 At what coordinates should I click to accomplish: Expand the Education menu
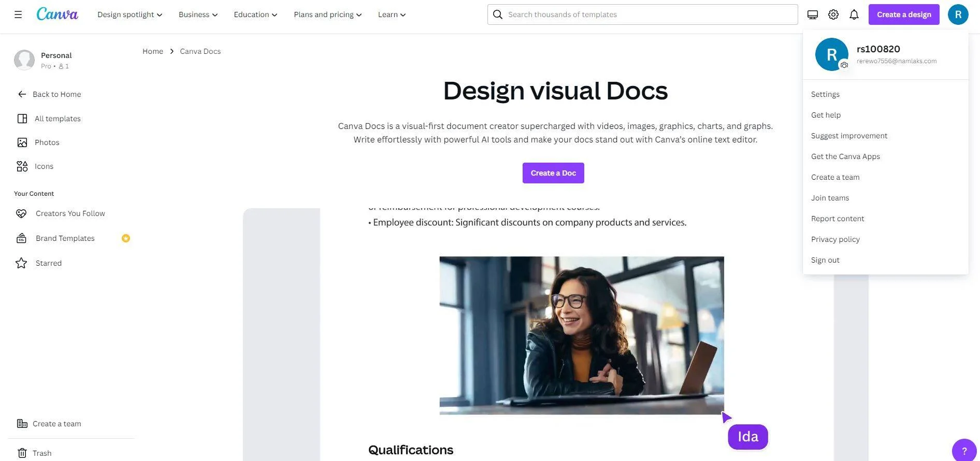(256, 15)
